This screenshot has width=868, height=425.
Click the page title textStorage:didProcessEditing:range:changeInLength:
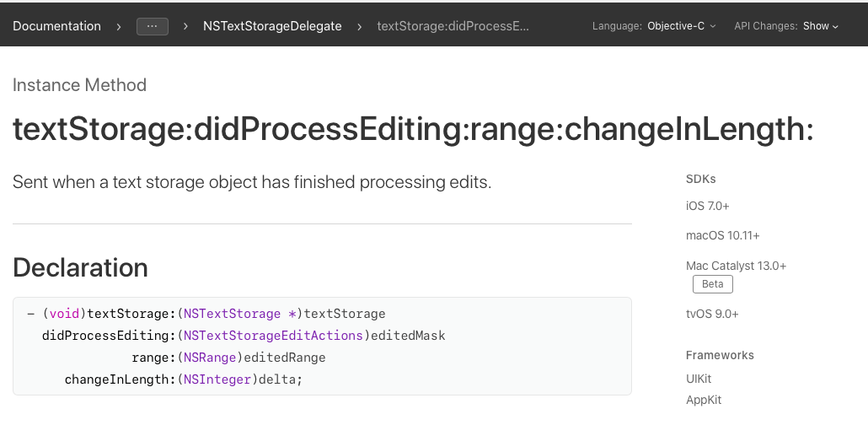click(x=413, y=130)
